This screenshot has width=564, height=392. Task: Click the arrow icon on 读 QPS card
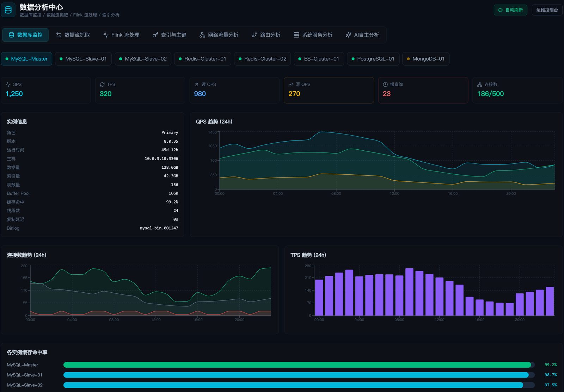tap(197, 85)
